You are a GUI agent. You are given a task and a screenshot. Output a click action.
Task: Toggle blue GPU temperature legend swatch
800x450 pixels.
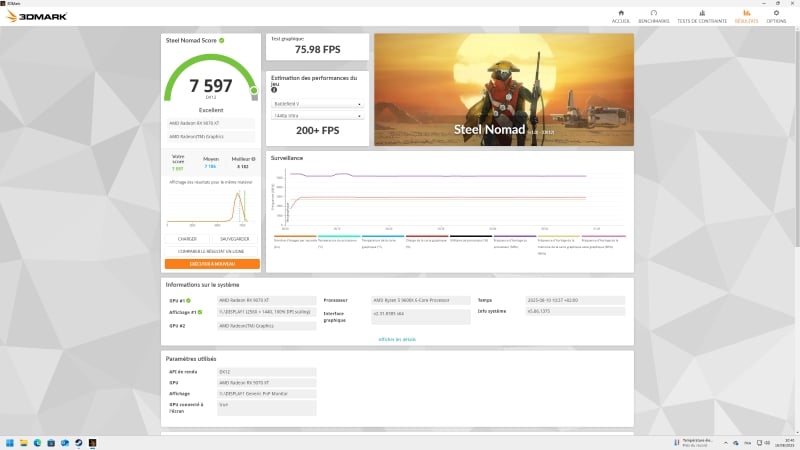(x=383, y=236)
